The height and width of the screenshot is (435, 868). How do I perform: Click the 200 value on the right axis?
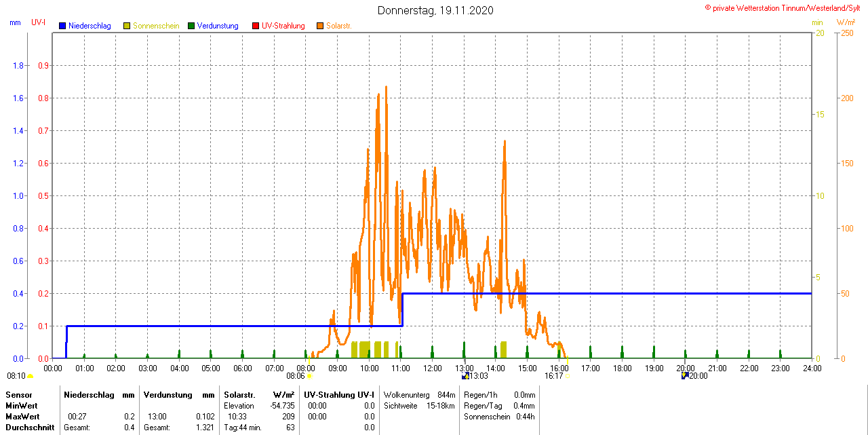[x=847, y=98]
